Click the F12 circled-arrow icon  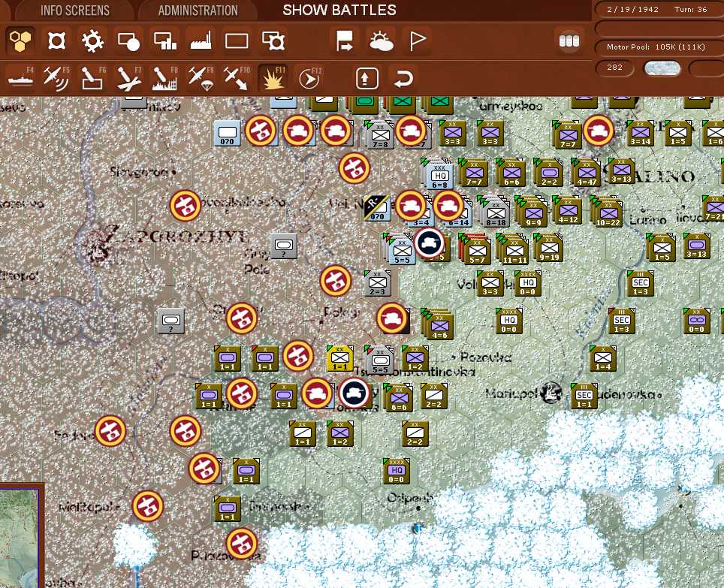pyautogui.click(x=309, y=77)
